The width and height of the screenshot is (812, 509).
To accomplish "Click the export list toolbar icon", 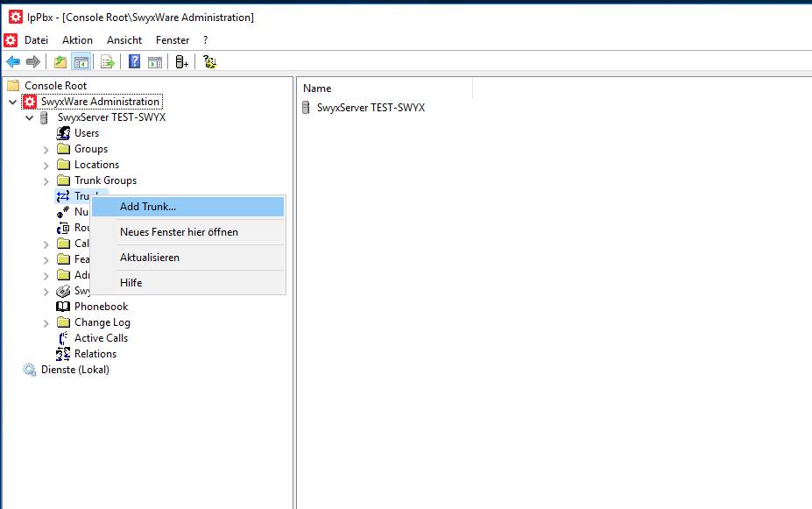I will pyautogui.click(x=107, y=62).
